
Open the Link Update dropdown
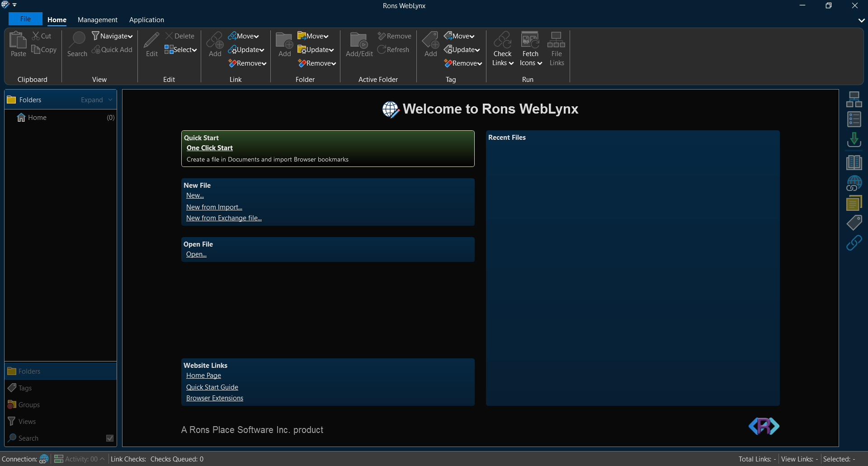coord(246,50)
